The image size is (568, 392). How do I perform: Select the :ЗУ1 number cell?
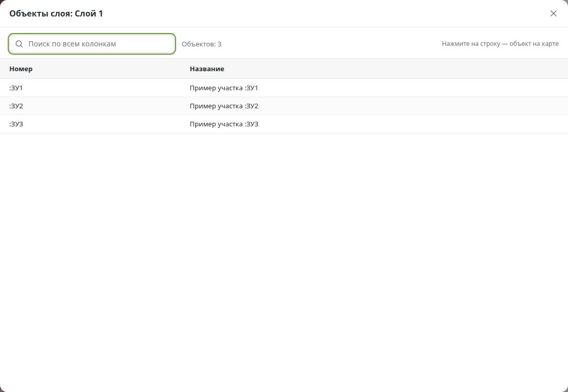point(16,88)
